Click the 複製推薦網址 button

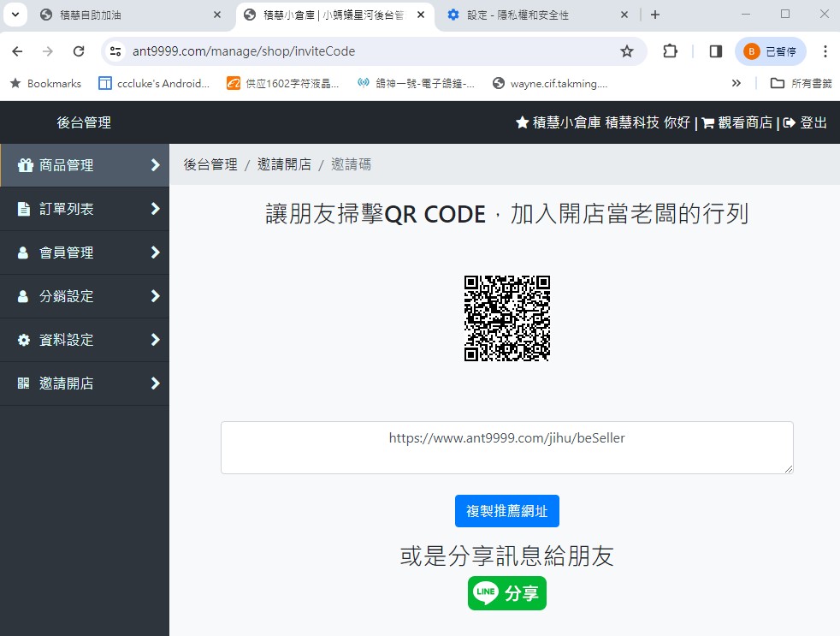coord(506,511)
